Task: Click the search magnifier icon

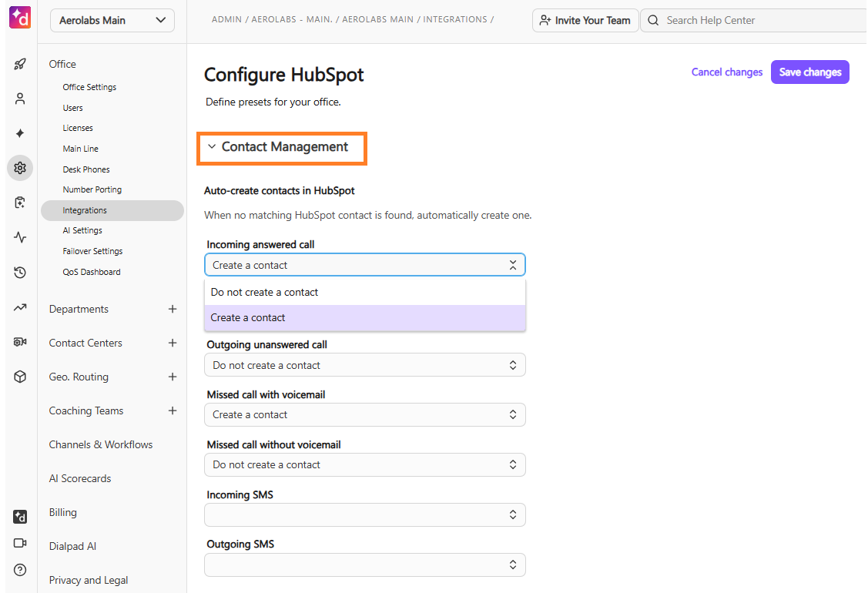Action: click(x=653, y=21)
